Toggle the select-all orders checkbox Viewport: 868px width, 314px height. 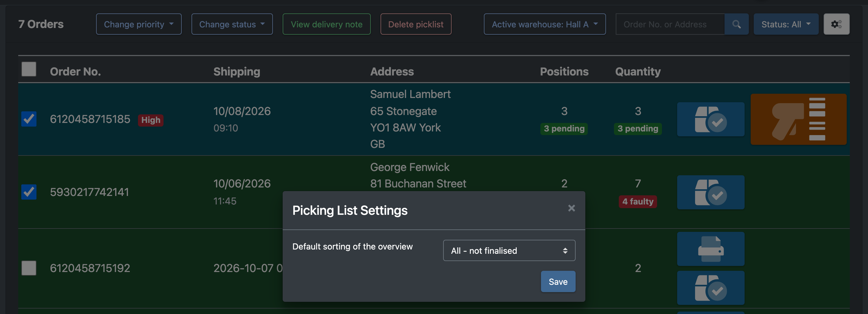(x=29, y=69)
